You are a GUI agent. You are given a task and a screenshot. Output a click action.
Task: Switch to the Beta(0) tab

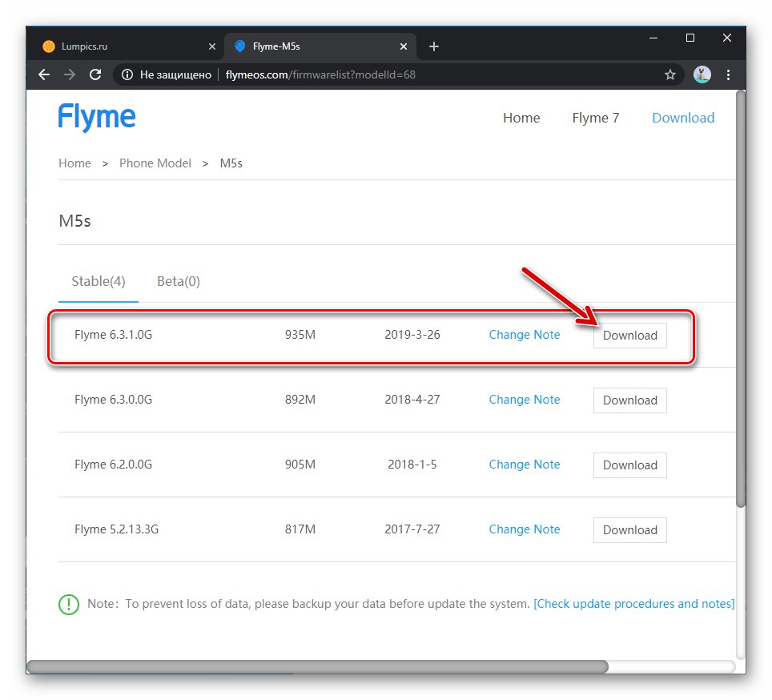(179, 281)
